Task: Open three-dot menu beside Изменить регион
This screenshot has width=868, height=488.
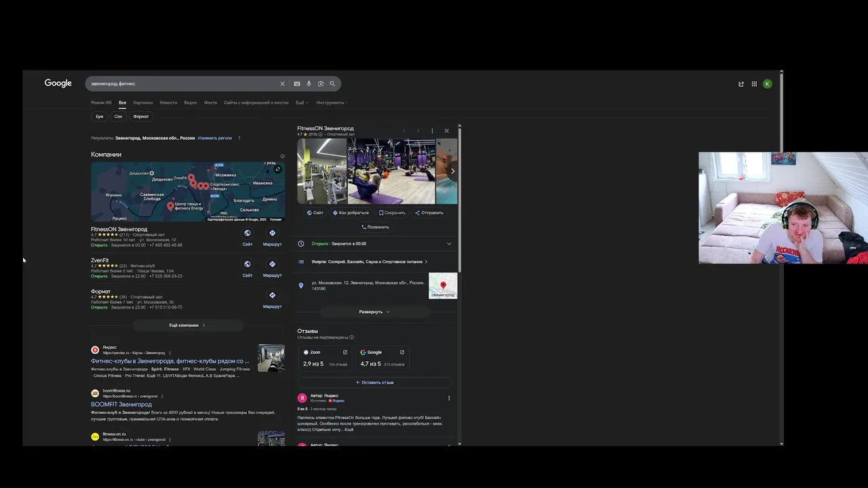Action: click(x=239, y=138)
